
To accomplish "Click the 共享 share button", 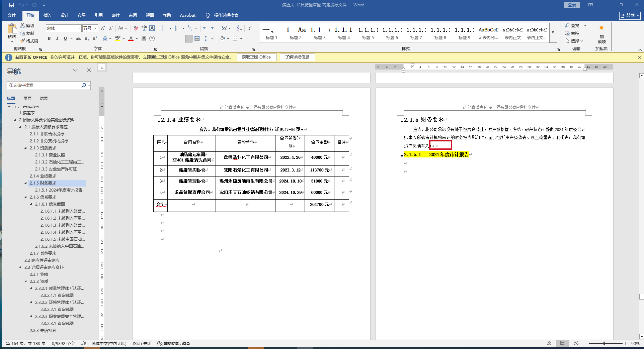I will [x=630, y=15].
